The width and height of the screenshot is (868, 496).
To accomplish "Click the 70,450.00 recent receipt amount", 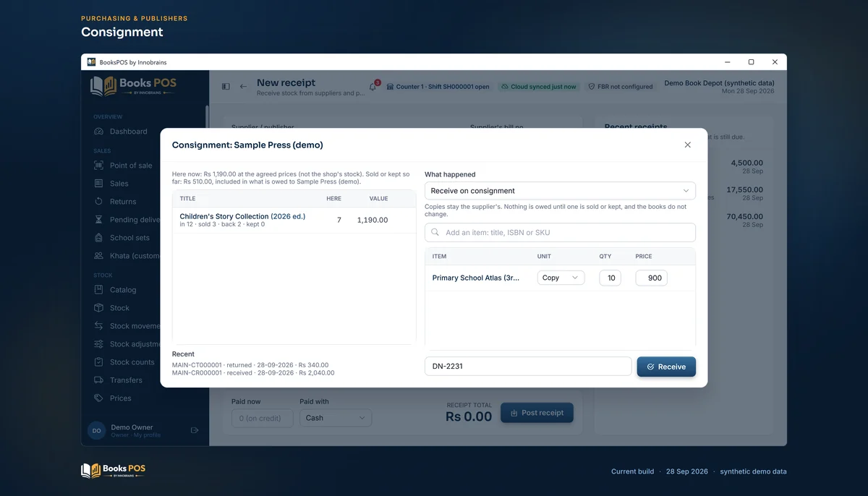I will (x=744, y=216).
